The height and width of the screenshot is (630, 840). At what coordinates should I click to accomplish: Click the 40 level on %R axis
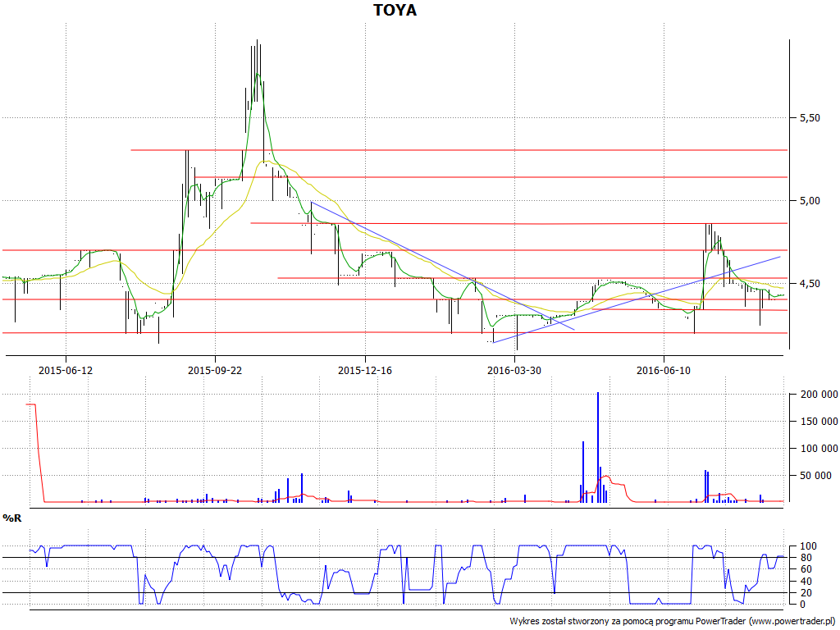[806, 582]
